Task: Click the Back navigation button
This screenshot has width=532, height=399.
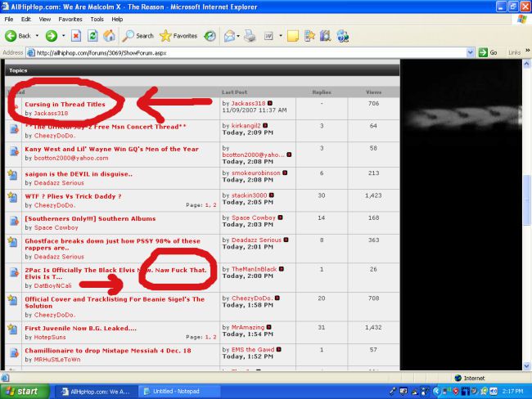Action: [18, 36]
